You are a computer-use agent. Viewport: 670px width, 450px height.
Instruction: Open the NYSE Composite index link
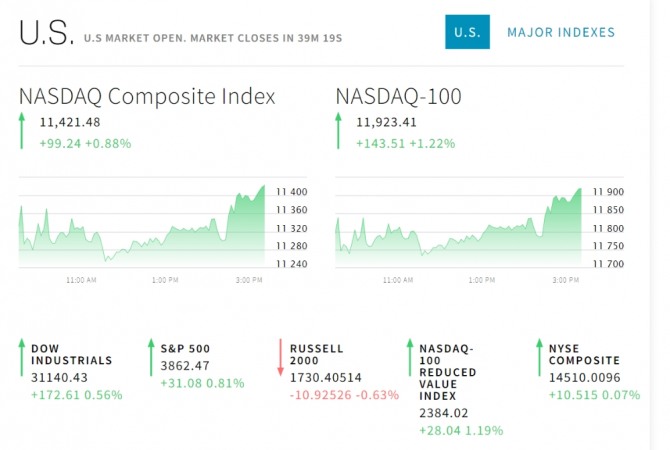[x=584, y=355]
